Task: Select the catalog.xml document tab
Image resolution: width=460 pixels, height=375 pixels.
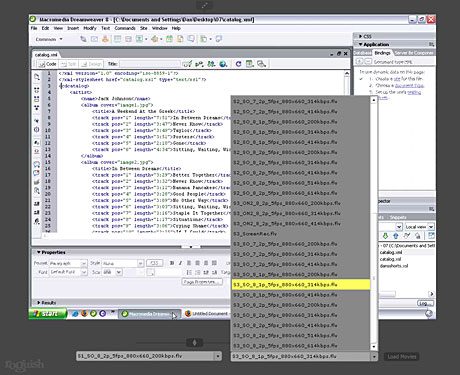Action: pos(46,55)
